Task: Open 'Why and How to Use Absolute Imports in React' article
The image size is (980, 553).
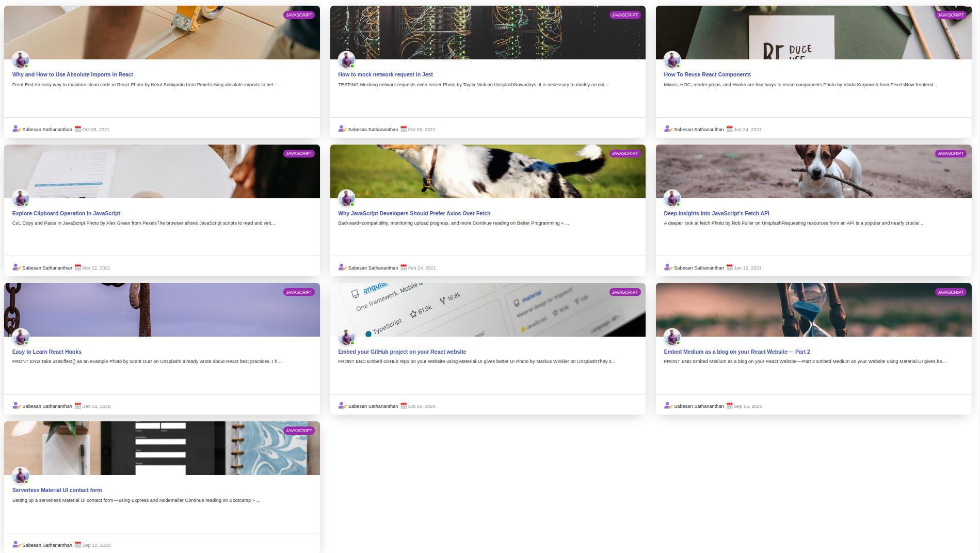Action: point(72,74)
